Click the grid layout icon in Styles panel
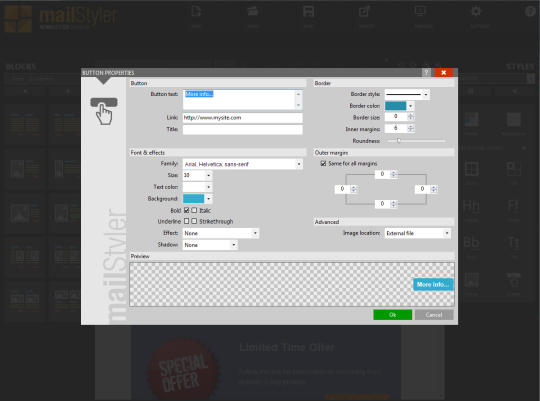The width and height of the screenshot is (540, 401). (x=471, y=169)
